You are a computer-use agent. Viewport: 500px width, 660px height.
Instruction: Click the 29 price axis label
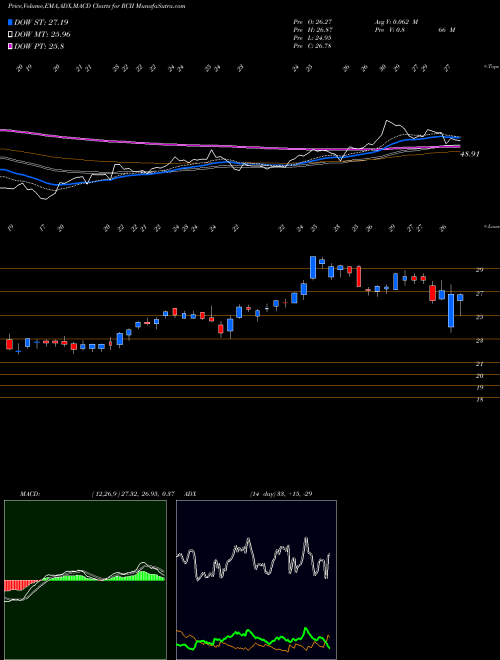point(479,270)
